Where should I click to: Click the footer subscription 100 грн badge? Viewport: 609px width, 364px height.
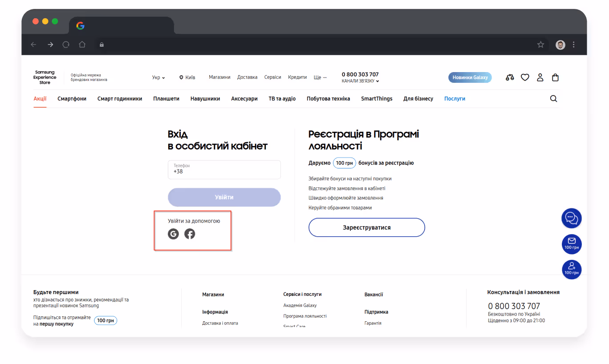pos(106,320)
